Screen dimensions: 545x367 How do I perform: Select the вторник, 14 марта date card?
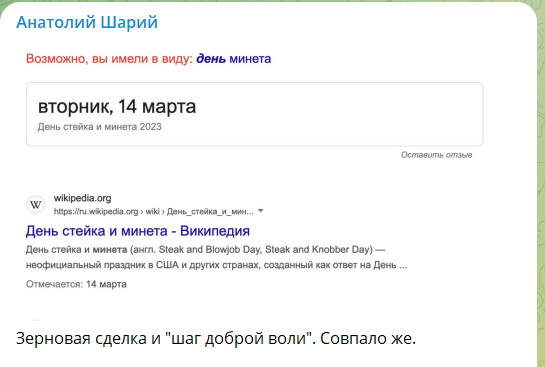[254, 114]
